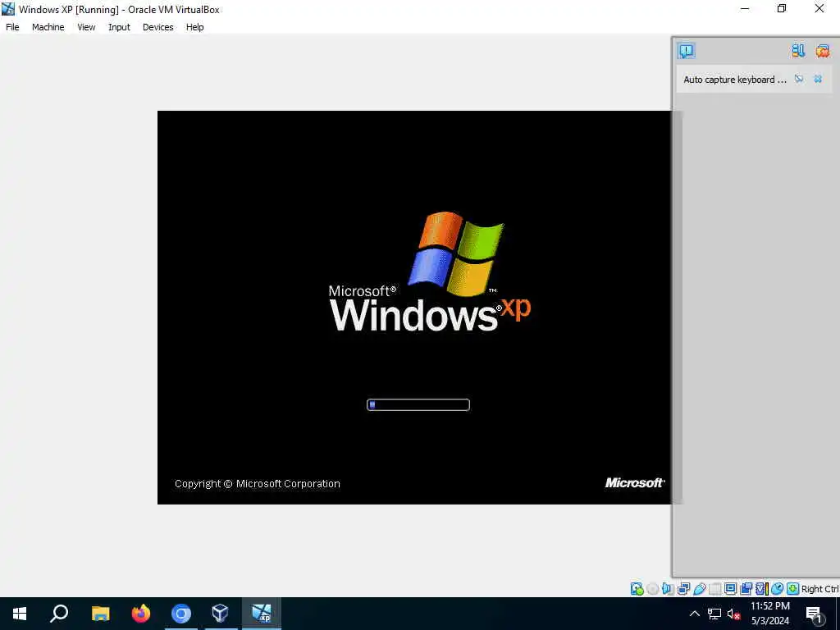The width and height of the screenshot is (840, 630).
Task: Toggle the notification center panel icon
Action: coord(687,50)
